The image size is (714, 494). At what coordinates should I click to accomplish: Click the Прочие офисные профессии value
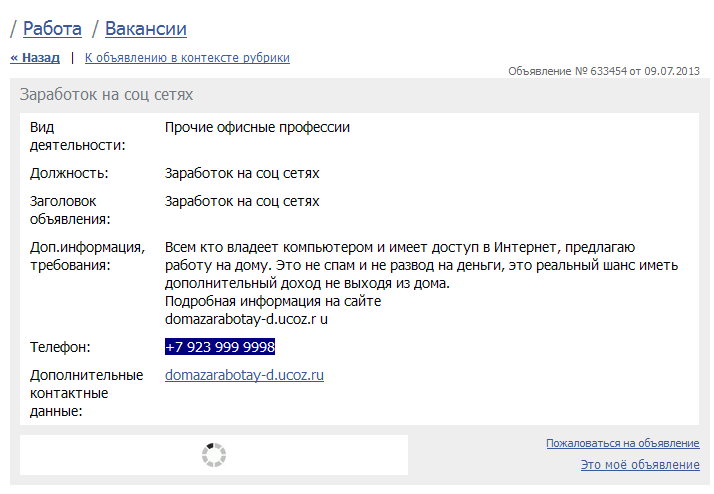[x=257, y=127]
